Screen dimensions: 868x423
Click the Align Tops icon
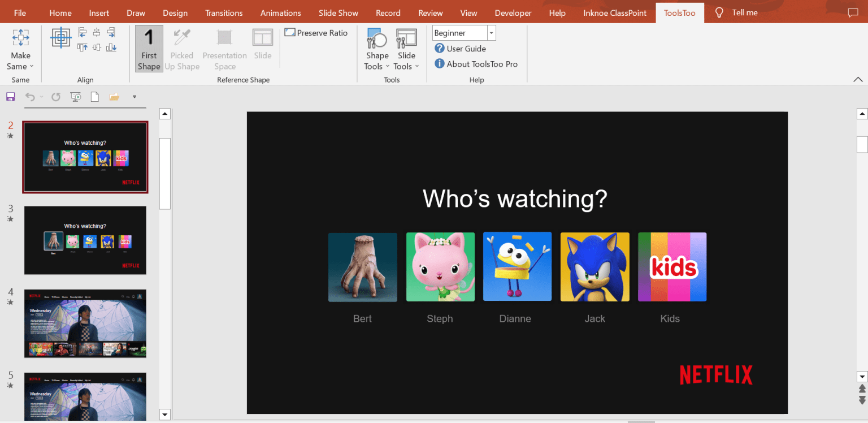[x=83, y=48]
